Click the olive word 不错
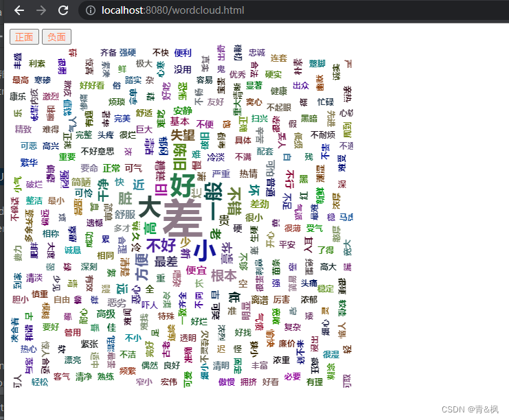Viewport: 509px width, 420px height. pyautogui.click(x=234, y=201)
